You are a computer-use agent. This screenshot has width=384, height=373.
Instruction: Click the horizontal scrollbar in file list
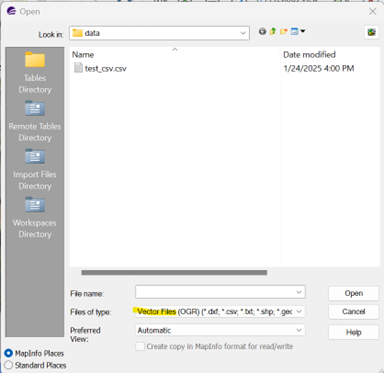tap(174, 273)
